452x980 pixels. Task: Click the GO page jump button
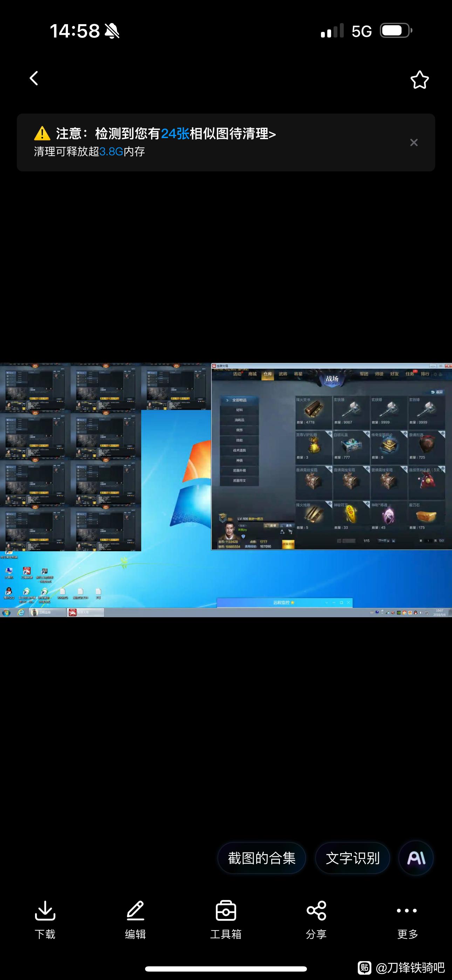(x=441, y=540)
